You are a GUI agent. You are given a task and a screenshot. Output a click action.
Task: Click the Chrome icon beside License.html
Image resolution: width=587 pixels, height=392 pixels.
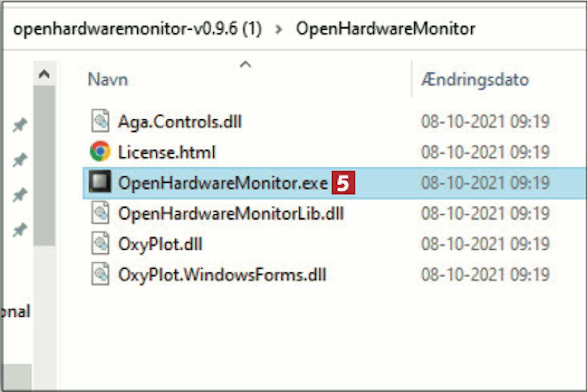pyautogui.click(x=100, y=151)
